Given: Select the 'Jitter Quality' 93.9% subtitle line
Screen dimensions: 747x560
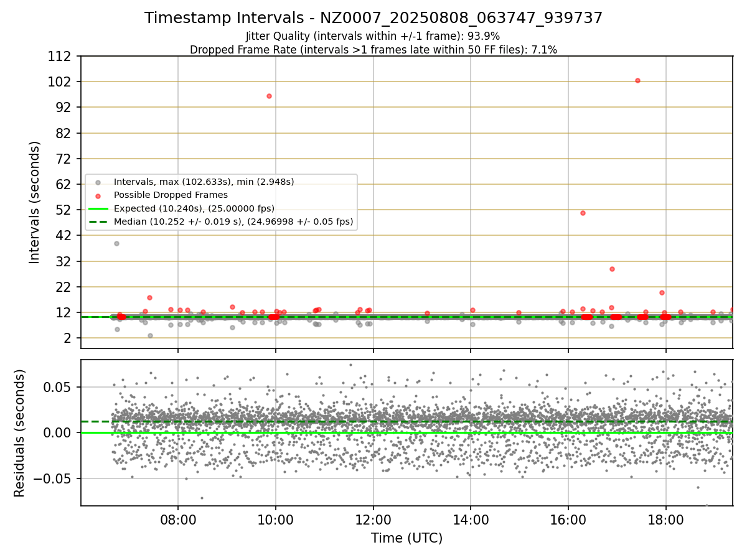Looking at the screenshot, I should [x=373, y=36].
